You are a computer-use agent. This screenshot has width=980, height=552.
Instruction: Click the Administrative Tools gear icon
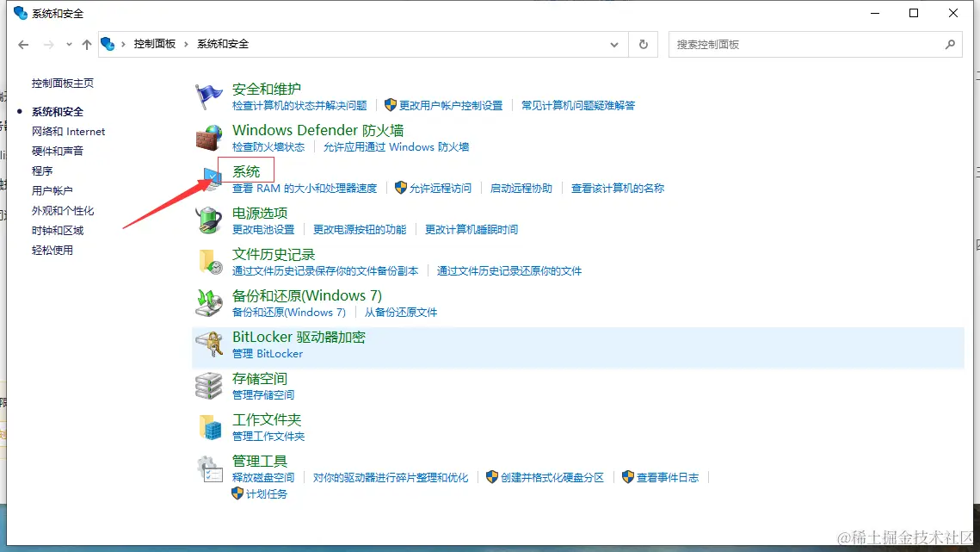209,468
